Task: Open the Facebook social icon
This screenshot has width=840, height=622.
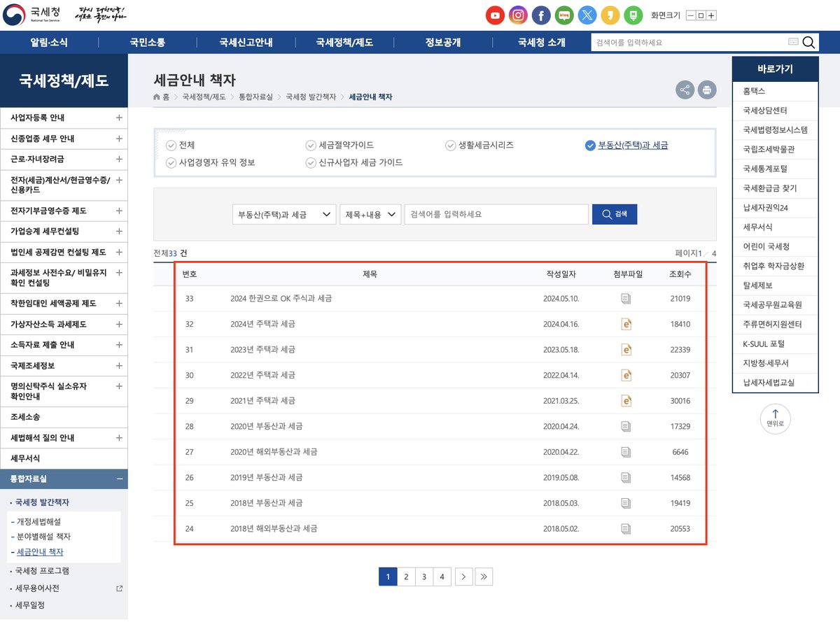Action: click(541, 15)
